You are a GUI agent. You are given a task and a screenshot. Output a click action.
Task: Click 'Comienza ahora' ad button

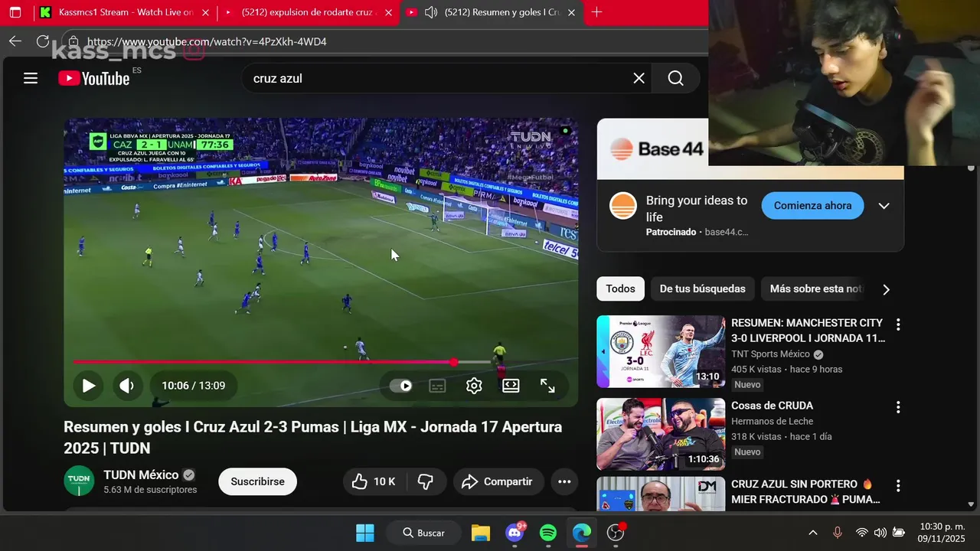tap(812, 206)
